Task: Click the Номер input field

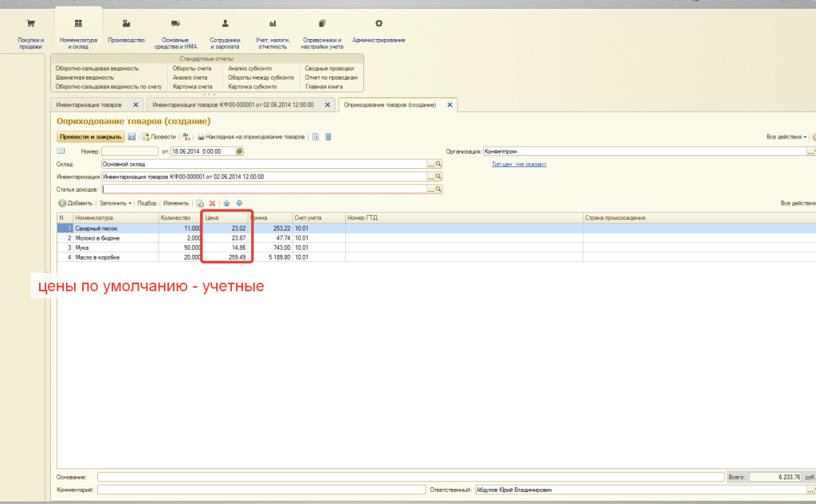Action: [x=130, y=151]
